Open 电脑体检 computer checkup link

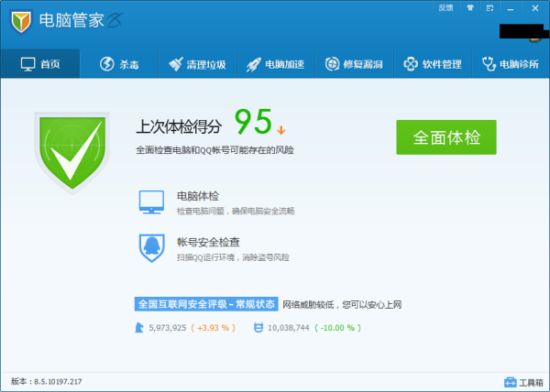coord(198,196)
